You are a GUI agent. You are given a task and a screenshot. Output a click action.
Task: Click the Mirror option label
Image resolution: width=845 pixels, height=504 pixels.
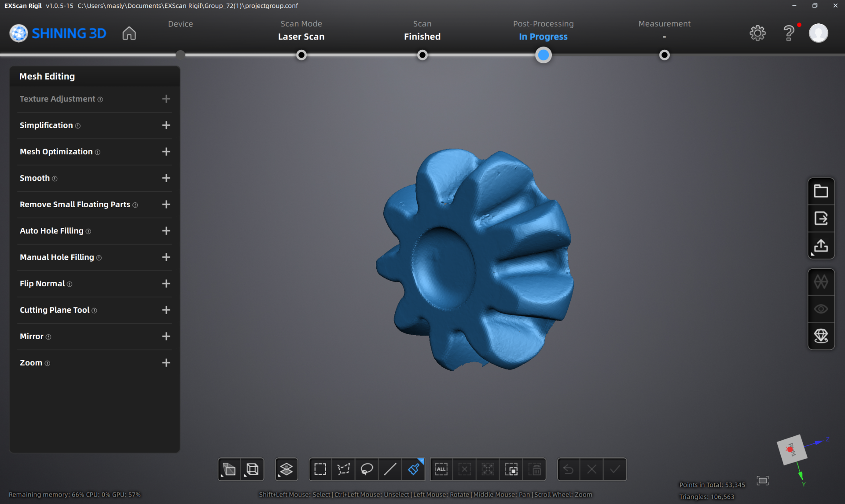coord(32,336)
